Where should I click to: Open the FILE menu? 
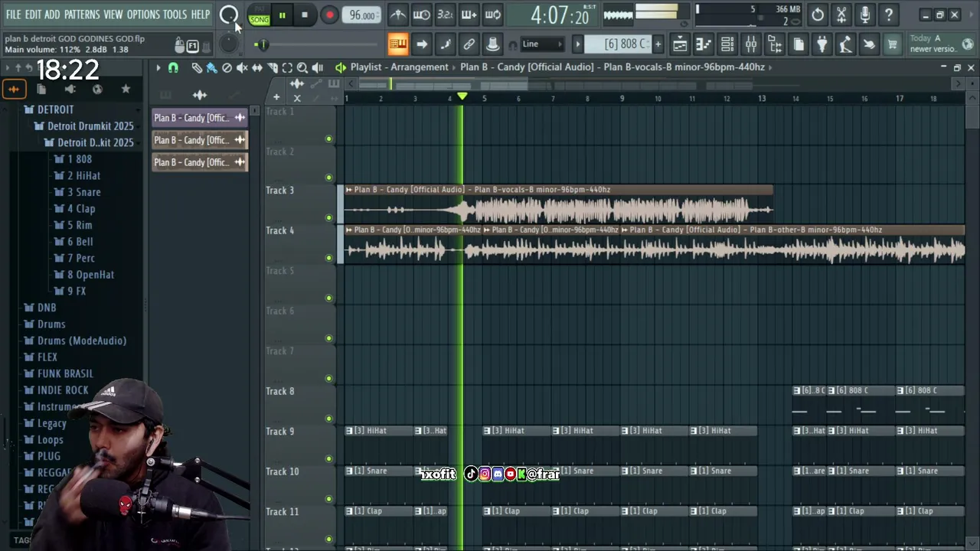[13, 15]
